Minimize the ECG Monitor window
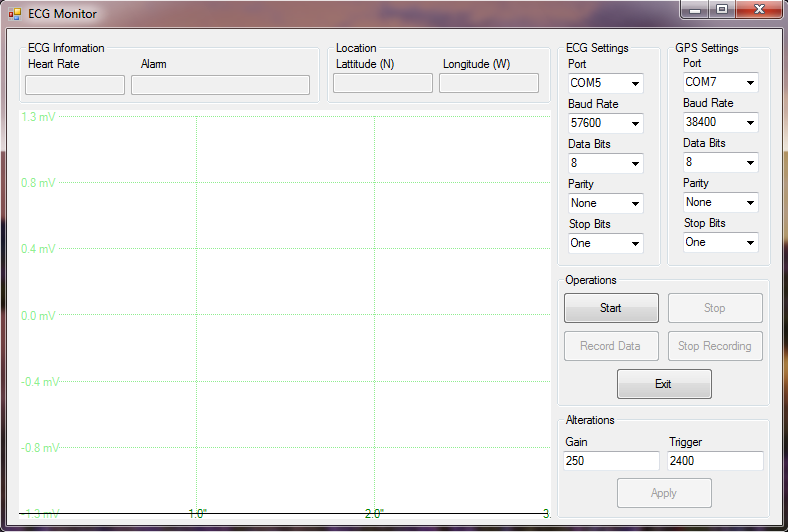 pyautogui.click(x=695, y=10)
